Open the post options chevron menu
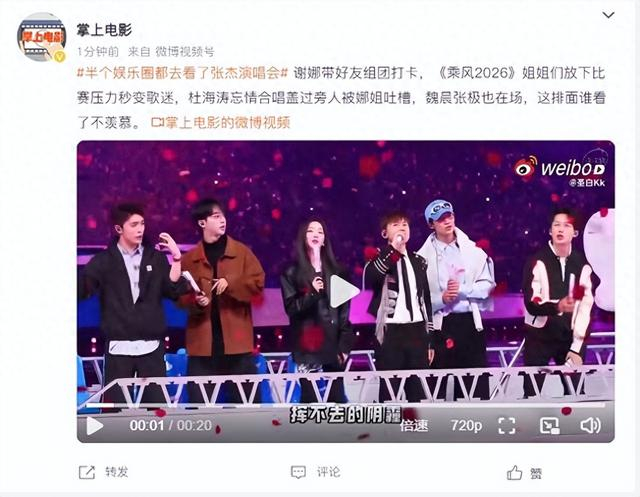The height and width of the screenshot is (497, 640). point(609,15)
